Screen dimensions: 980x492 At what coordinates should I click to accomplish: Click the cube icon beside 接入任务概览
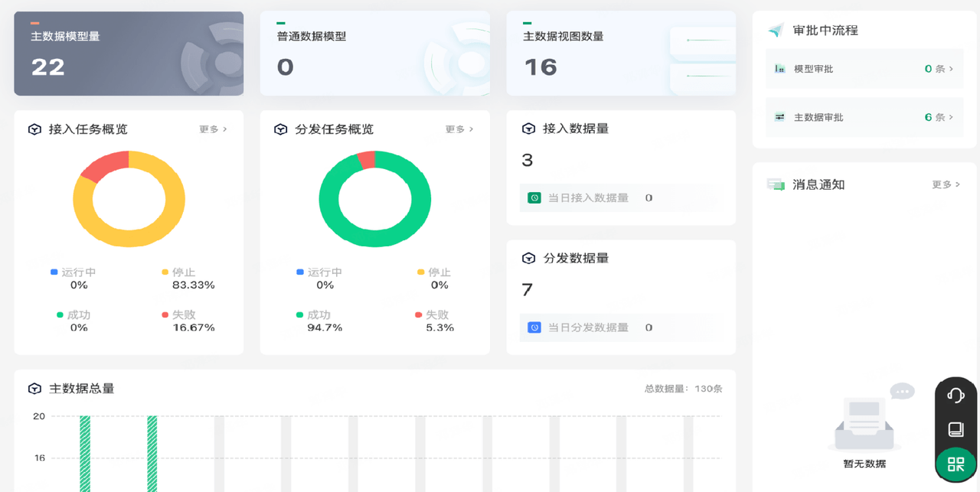click(34, 129)
